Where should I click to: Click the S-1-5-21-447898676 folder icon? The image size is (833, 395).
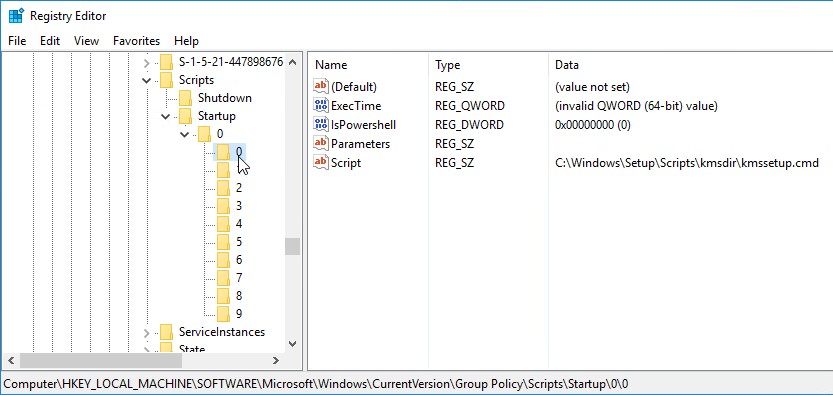pos(167,63)
